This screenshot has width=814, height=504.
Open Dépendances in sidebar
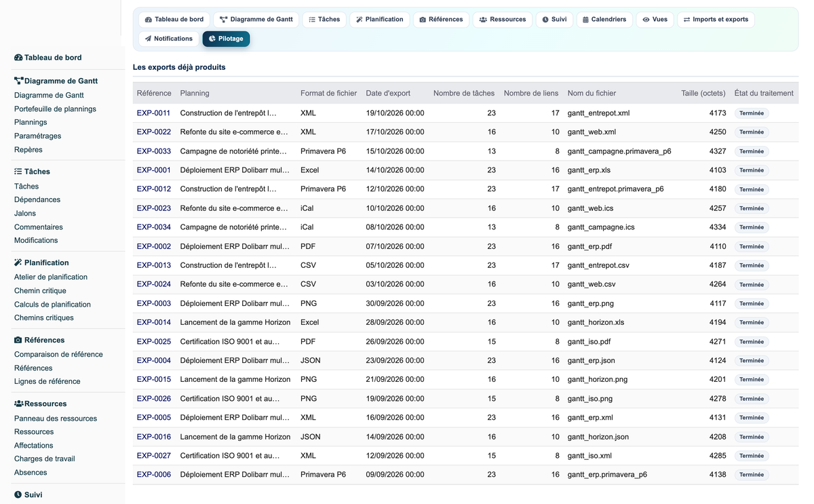point(37,199)
